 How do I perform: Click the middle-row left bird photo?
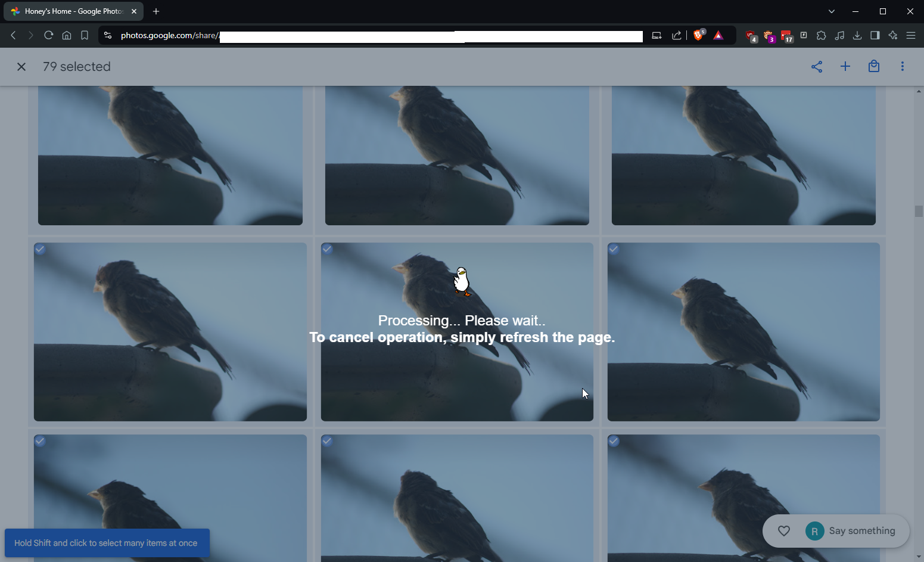pos(170,332)
